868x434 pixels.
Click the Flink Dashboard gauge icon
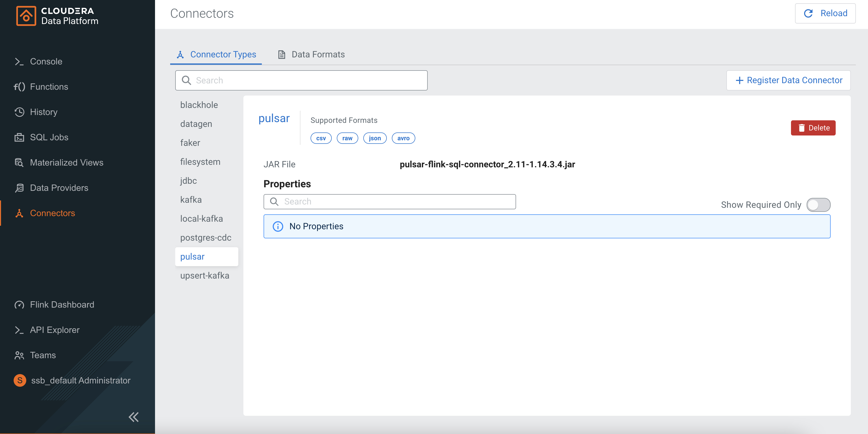19,305
